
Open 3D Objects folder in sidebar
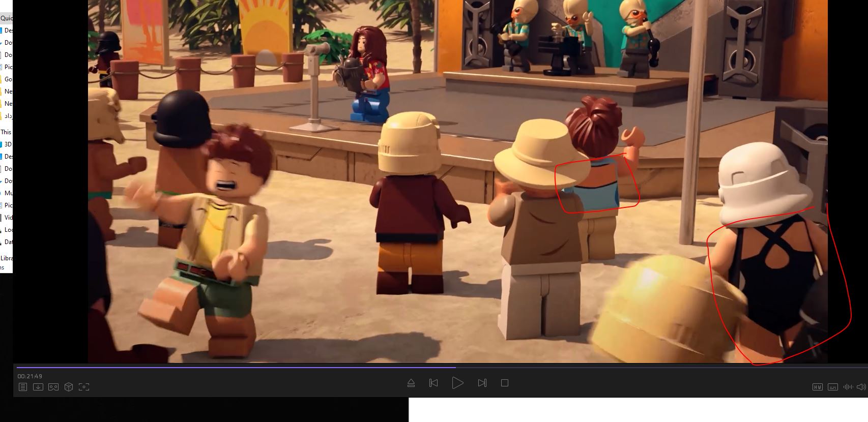(x=8, y=144)
